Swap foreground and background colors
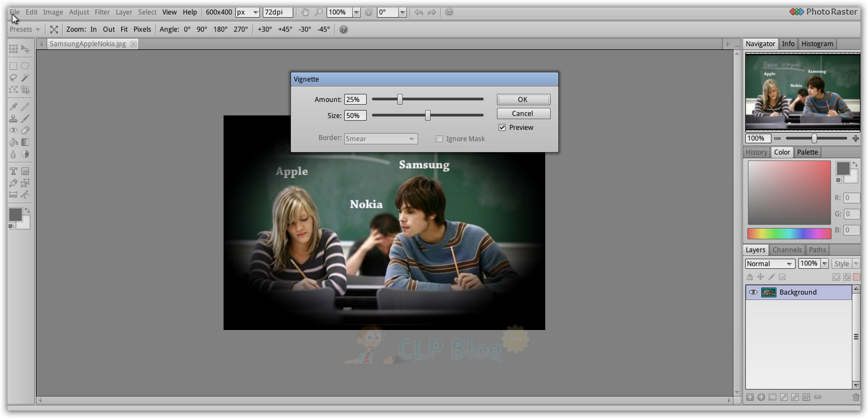Viewport: 868px width, 418px height. tap(27, 210)
